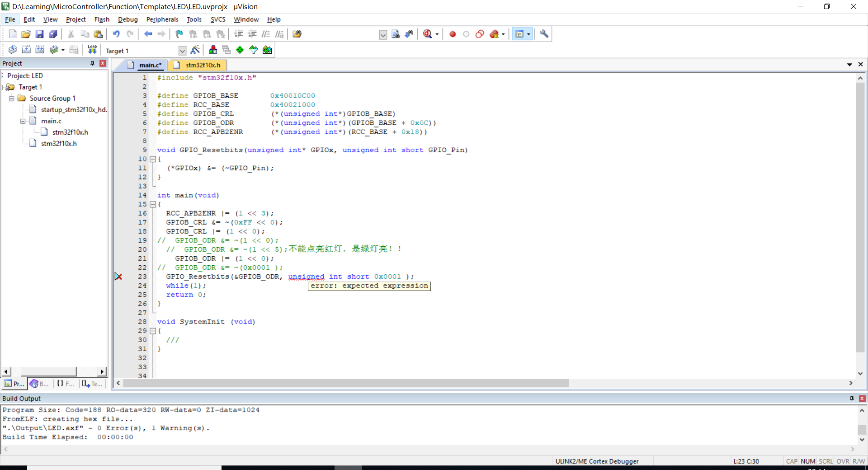Viewport: 868px width, 470px height.
Task: Select startup_stm32f10x_hd file in project tree
Action: 74,110
